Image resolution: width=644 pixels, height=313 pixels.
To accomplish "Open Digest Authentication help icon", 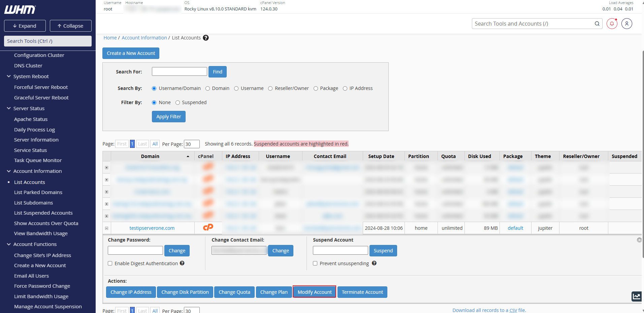I will click(x=182, y=263).
